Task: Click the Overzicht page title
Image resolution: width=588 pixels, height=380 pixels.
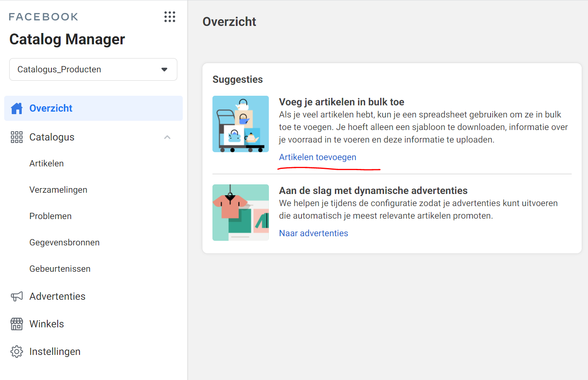Action: [x=229, y=22]
